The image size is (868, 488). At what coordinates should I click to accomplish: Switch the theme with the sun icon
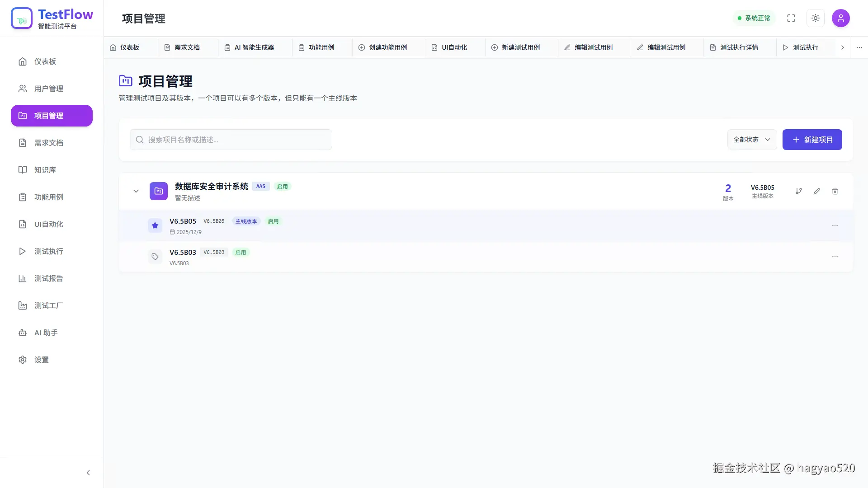point(816,18)
